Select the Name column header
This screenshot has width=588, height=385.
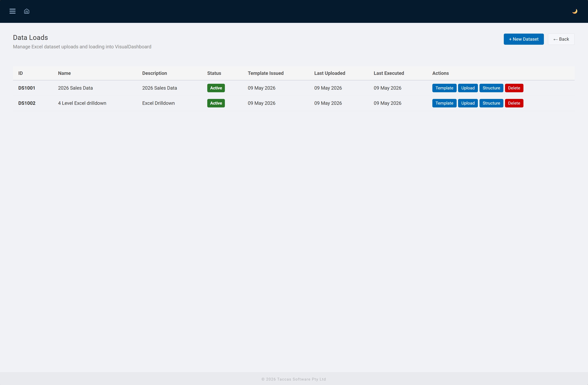pyautogui.click(x=64, y=73)
